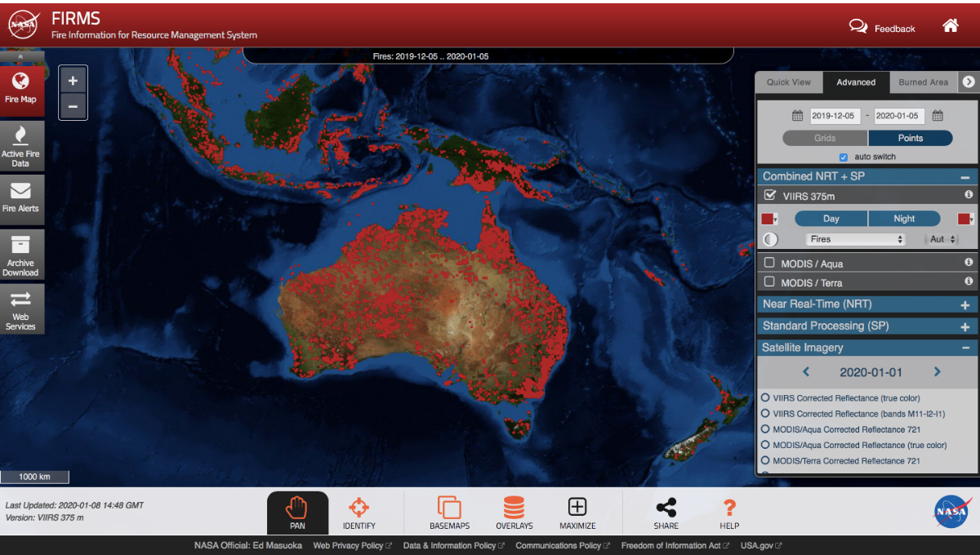
Task: Expand the Near Real-Time (NRT) section
Action: tap(964, 304)
